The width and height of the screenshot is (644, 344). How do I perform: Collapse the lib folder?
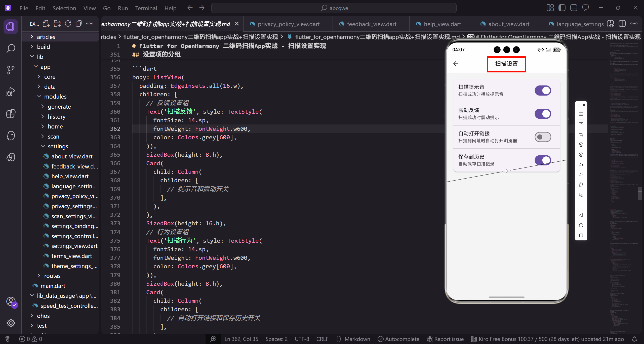coord(60,57)
